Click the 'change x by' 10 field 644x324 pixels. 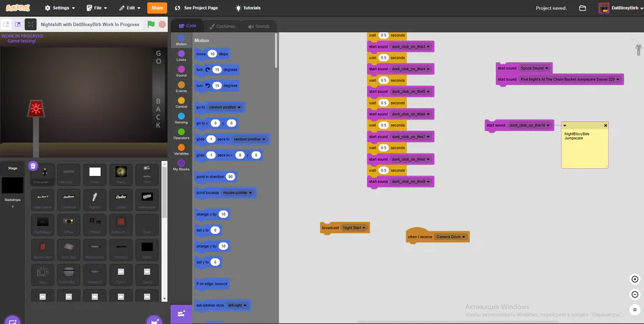click(x=223, y=214)
